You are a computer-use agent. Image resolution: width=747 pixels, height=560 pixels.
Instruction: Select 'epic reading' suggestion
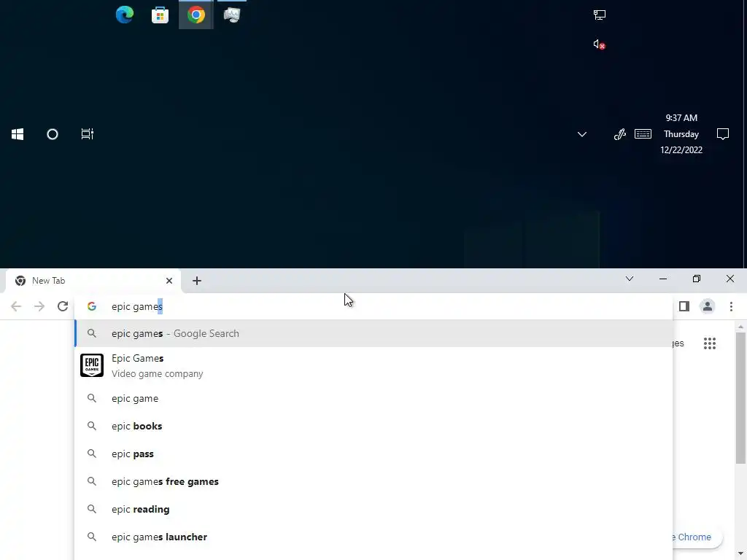click(x=373, y=509)
